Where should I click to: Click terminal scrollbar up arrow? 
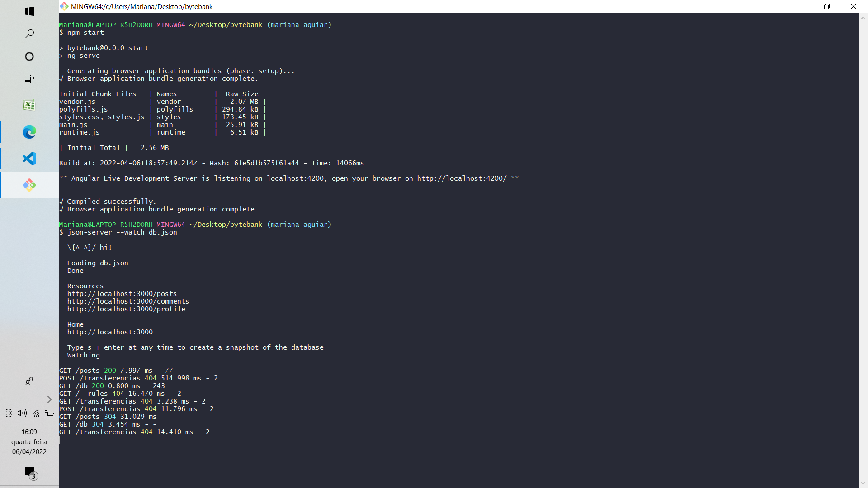pos(863,18)
